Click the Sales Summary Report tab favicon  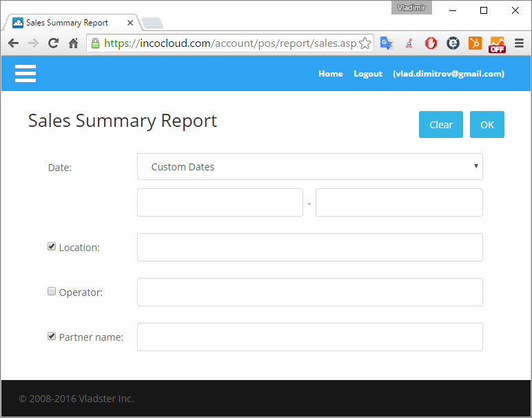[x=18, y=23]
